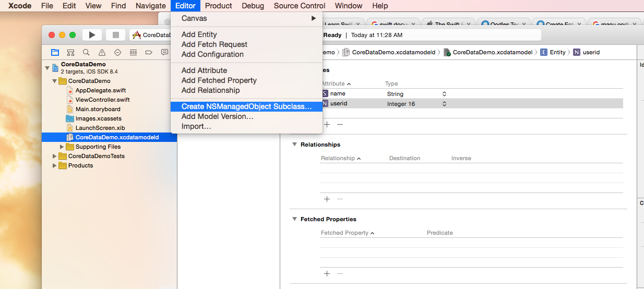Expand the Supporting Files folder
The width and height of the screenshot is (644, 289).
tap(62, 147)
